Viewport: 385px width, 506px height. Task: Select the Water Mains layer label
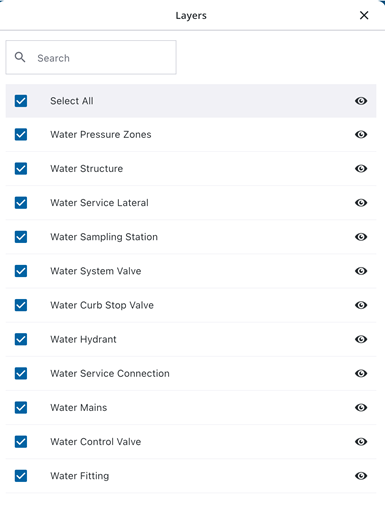pos(79,408)
